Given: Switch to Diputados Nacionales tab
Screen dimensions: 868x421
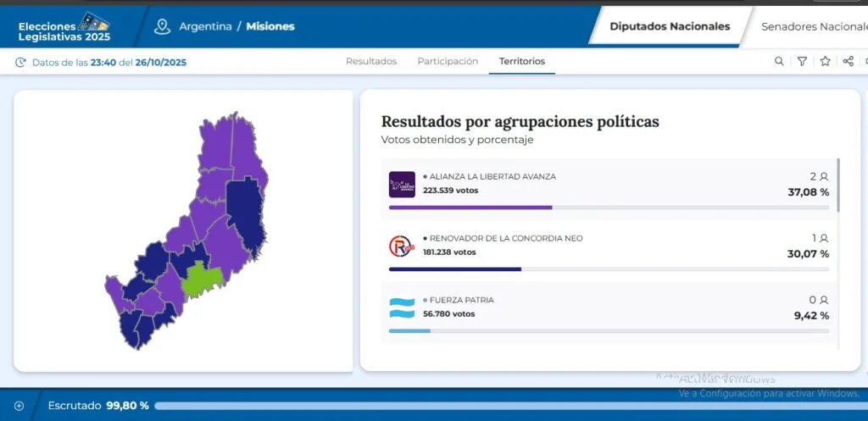Looking at the screenshot, I should pyautogui.click(x=670, y=26).
